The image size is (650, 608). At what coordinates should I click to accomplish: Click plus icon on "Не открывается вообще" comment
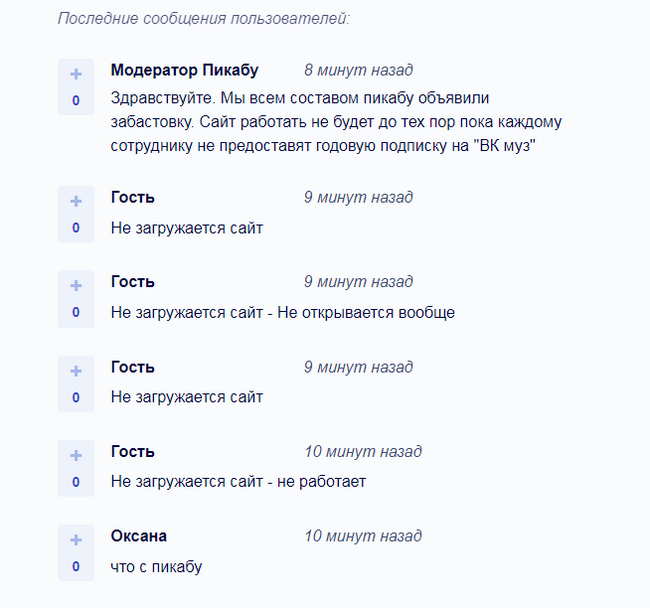75,287
